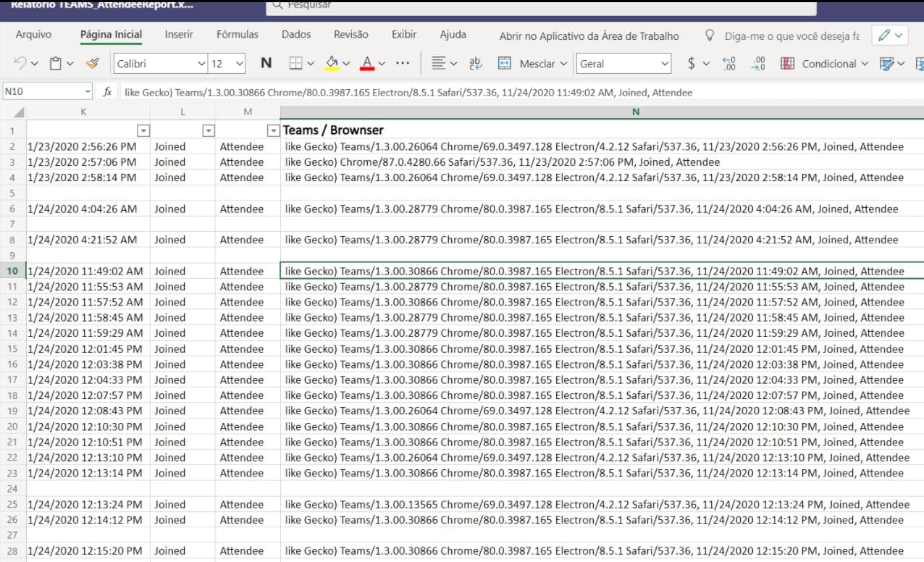Open the Geral number format dropdown
The image size is (924, 562).
tap(623, 64)
